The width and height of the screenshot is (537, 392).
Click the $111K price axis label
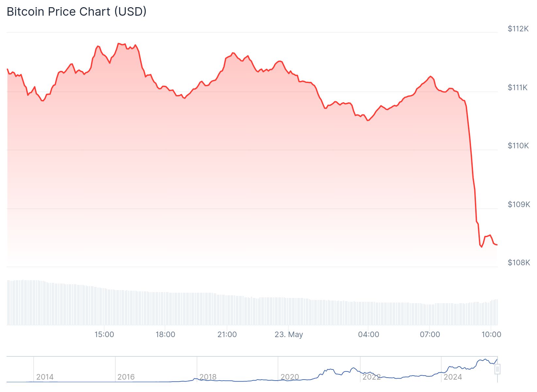click(517, 87)
